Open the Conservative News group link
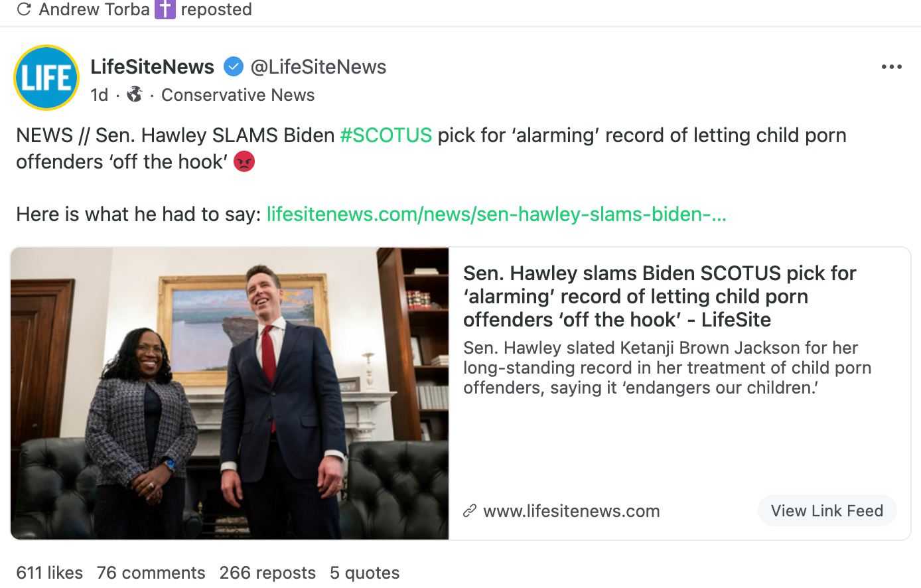Image resolution: width=921 pixels, height=588 pixels. click(x=238, y=95)
